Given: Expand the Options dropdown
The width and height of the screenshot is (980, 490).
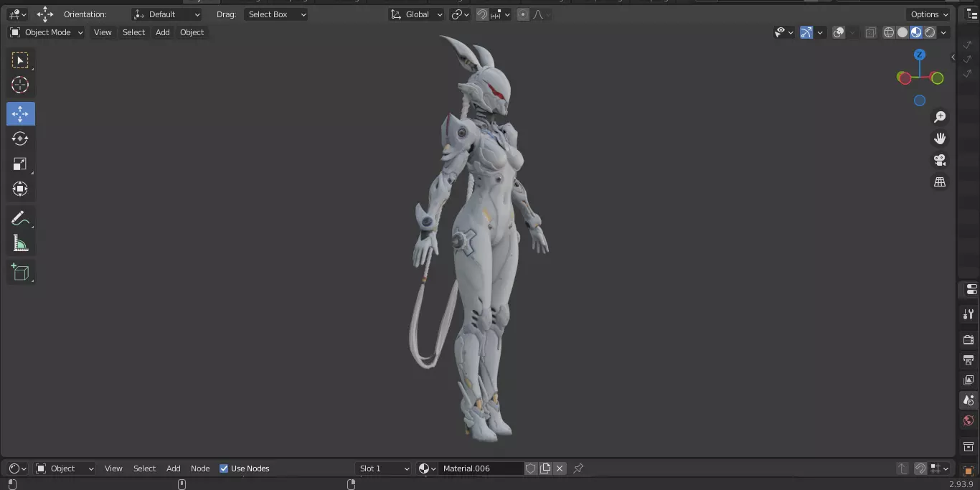Looking at the screenshot, I should 929,14.
